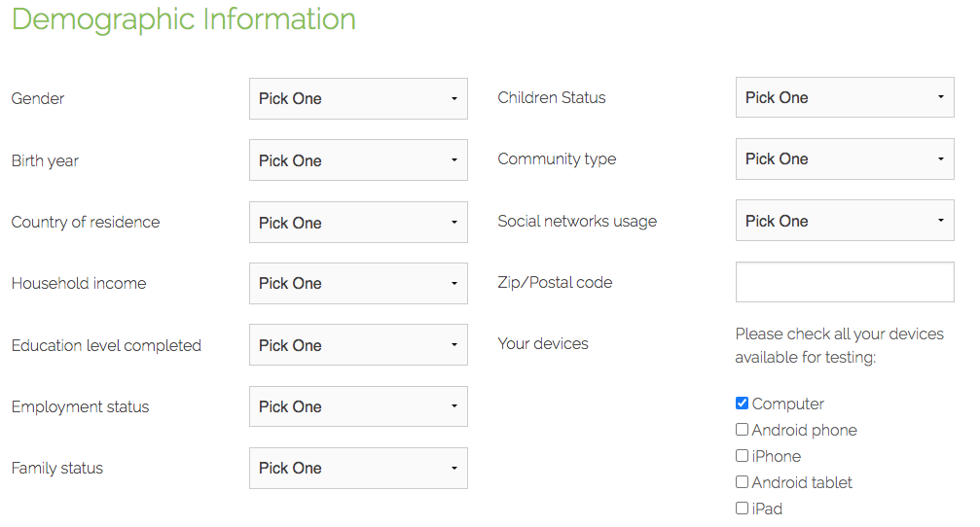The image size is (980, 527).
Task: Open Country of residence dropdown
Action: 357,223
